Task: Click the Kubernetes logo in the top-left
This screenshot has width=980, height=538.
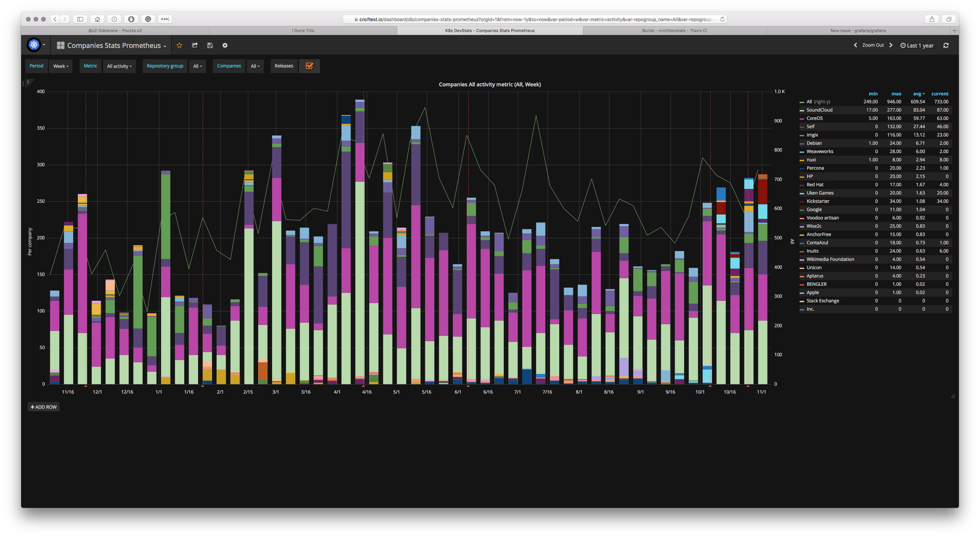Action: click(x=34, y=44)
